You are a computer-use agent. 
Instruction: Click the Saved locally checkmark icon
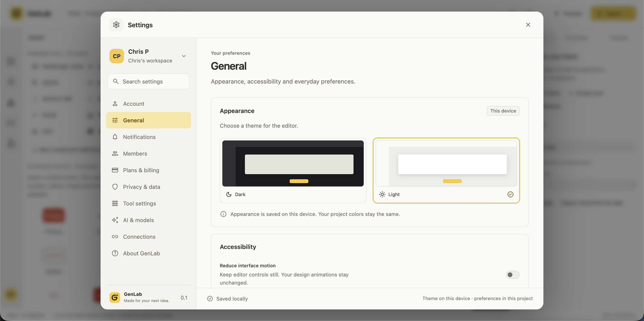click(210, 299)
